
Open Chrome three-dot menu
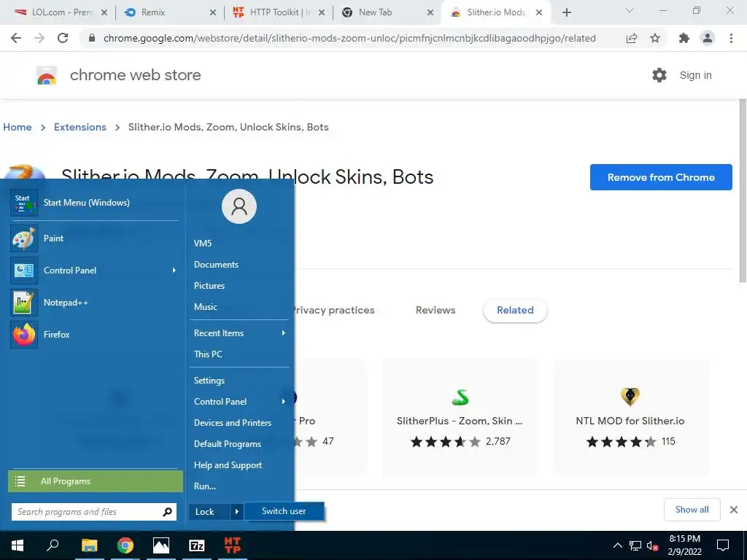point(731,38)
